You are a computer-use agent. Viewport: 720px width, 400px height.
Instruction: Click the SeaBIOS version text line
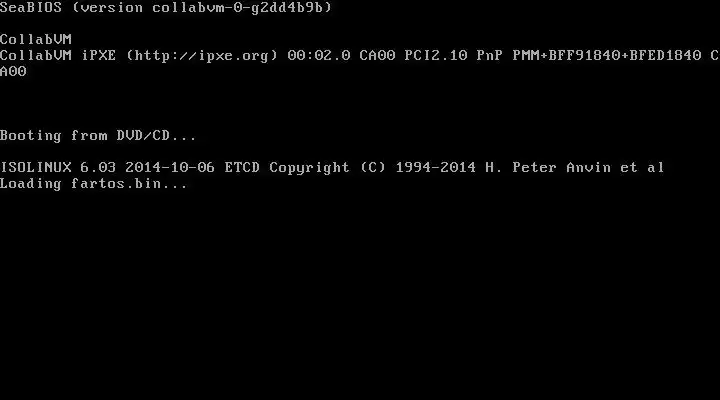pyautogui.click(x=166, y=8)
